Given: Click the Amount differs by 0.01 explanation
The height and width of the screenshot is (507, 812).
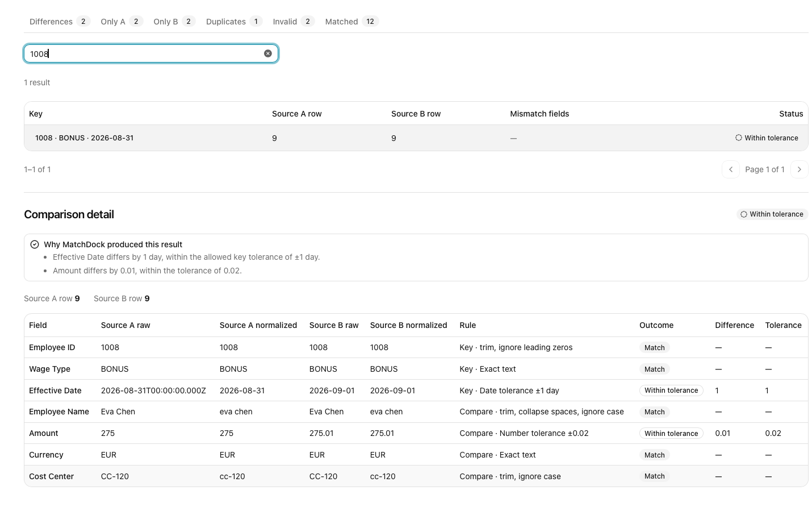Looking at the screenshot, I should point(147,271).
